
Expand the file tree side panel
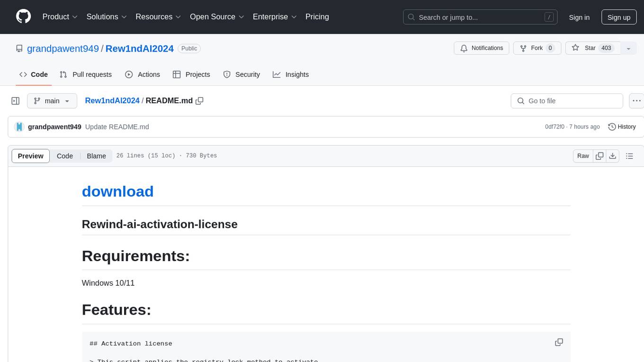(x=15, y=101)
